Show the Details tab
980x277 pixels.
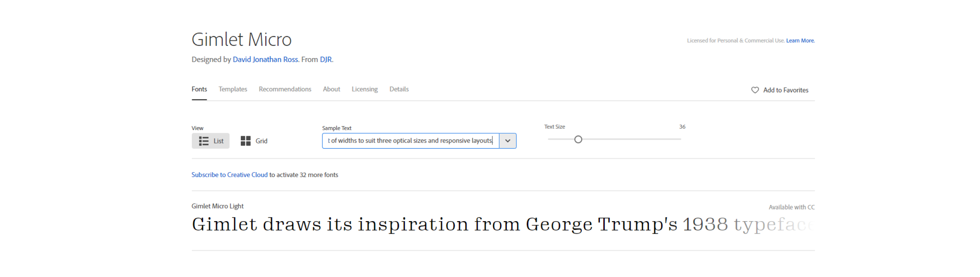tap(399, 89)
